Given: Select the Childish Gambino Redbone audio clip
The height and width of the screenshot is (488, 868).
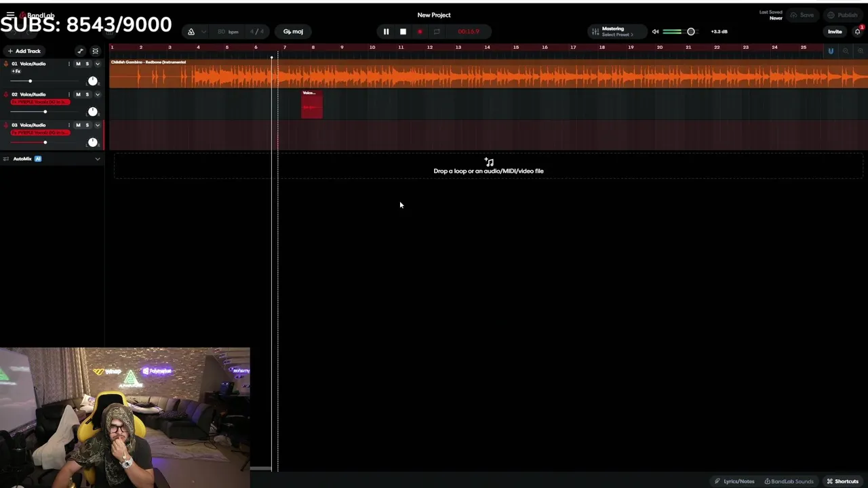Looking at the screenshot, I should [488, 73].
